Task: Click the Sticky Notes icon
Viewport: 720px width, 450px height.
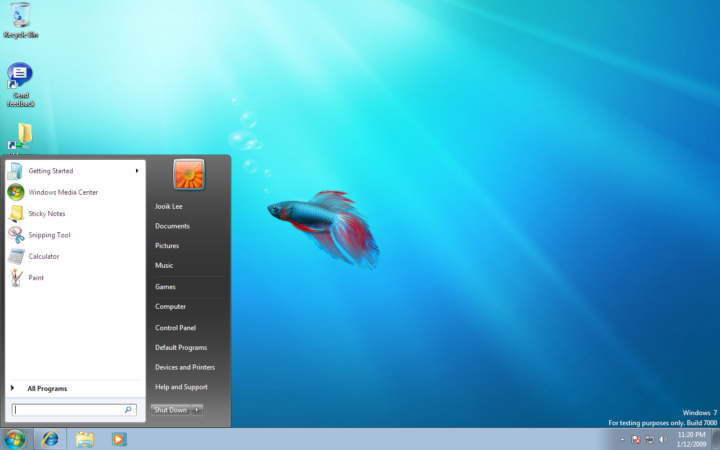Action: 16,214
